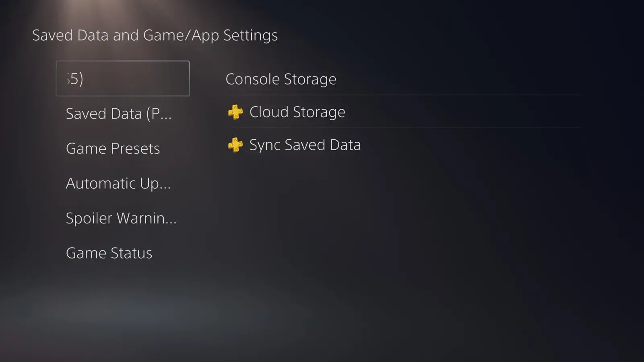Viewport: 644px width, 362px height.
Task: Choose the last option in the right panel
Action: tap(305, 145)
